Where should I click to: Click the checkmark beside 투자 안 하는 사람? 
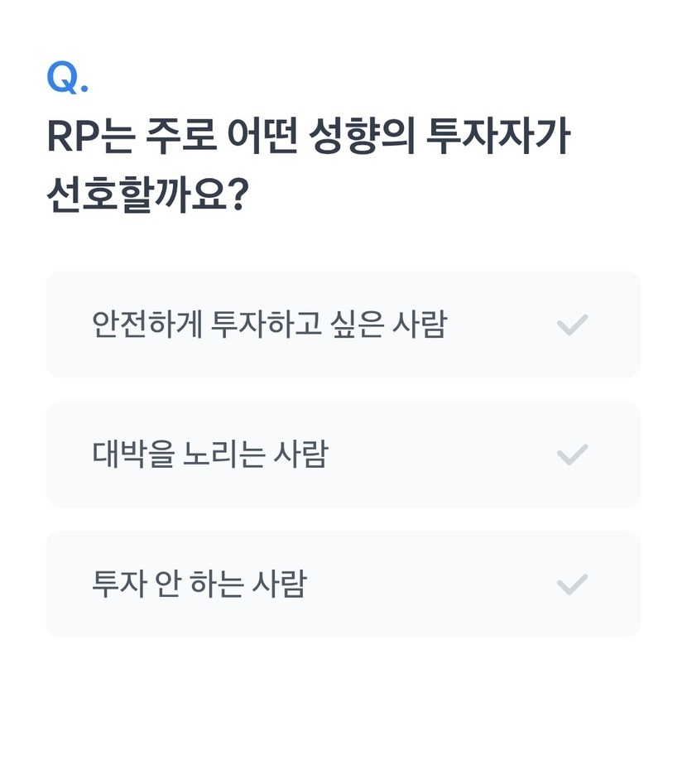[572, 584]
